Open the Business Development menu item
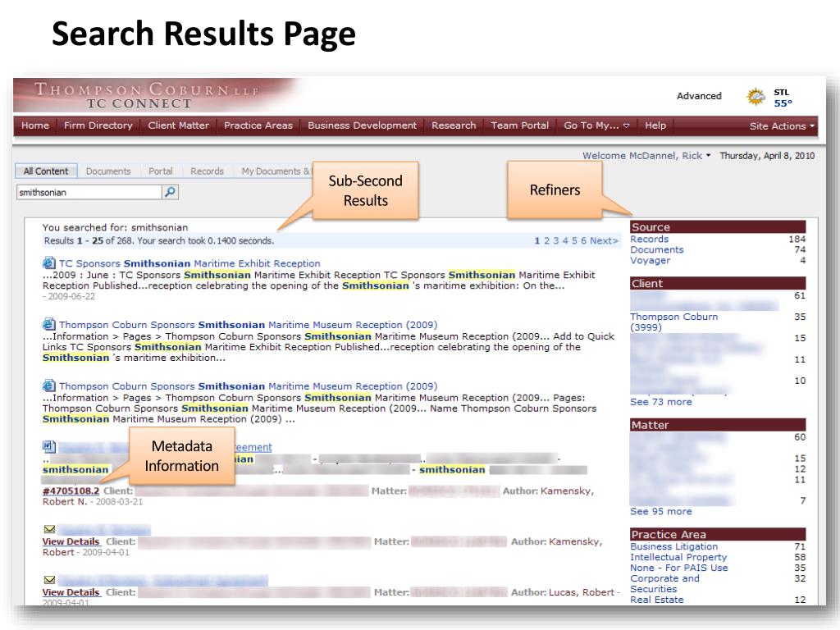The image size is (840, 630). (x=362, y=126)
